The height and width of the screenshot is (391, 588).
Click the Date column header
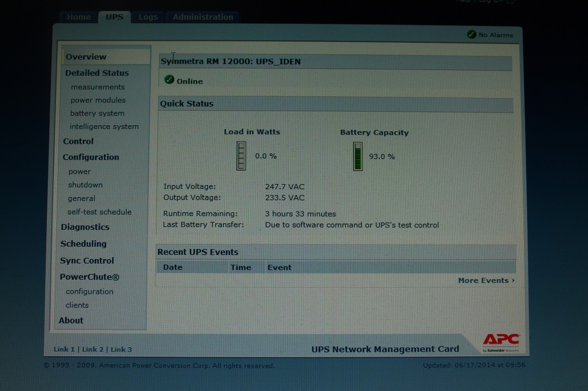coord(172,267)
